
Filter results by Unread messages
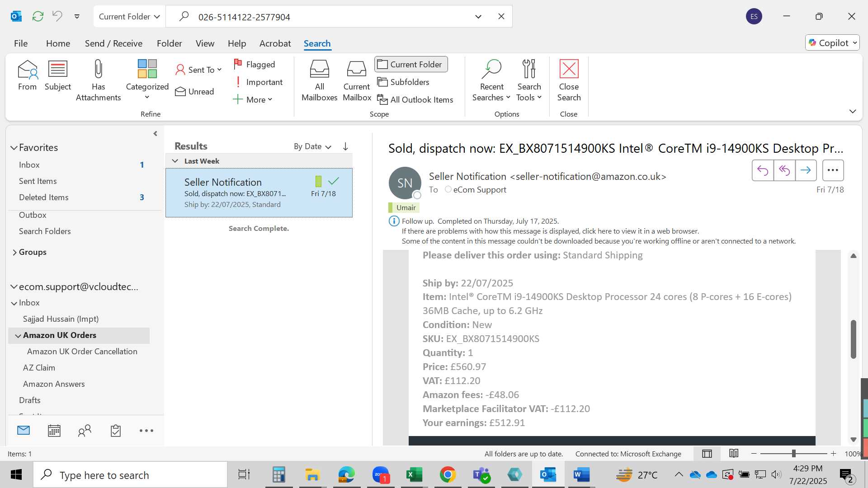(x=195, y=92)
